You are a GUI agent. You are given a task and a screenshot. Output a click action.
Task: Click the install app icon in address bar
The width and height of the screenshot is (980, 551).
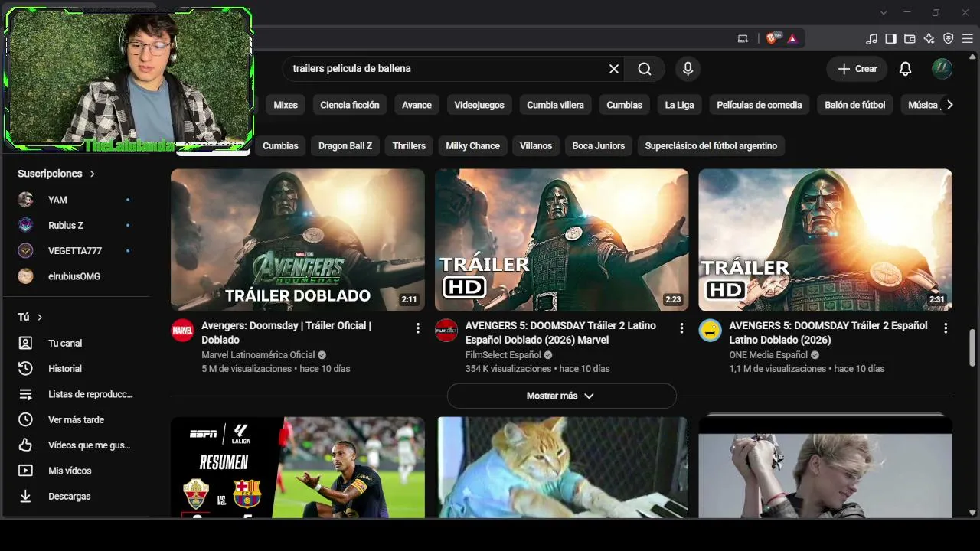[743, 38]
